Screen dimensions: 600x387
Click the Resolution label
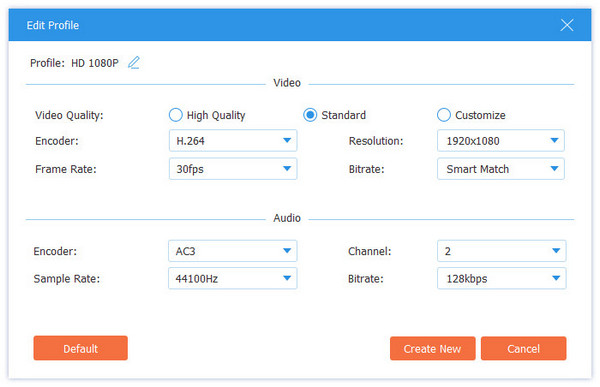tap(376, 141)
